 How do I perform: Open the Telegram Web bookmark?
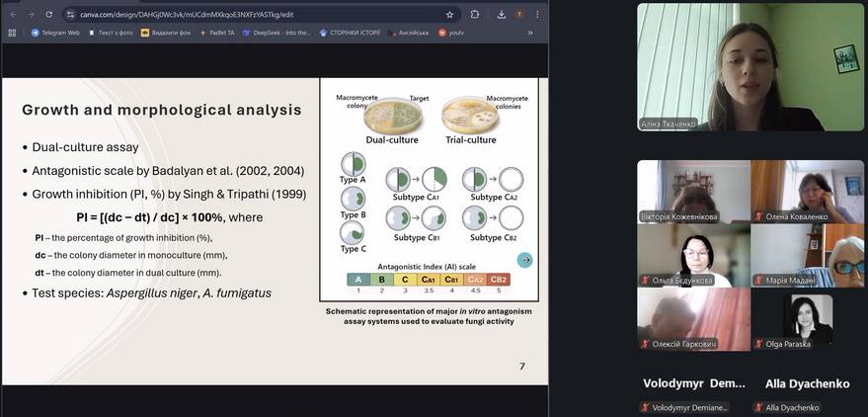(55, 33)
